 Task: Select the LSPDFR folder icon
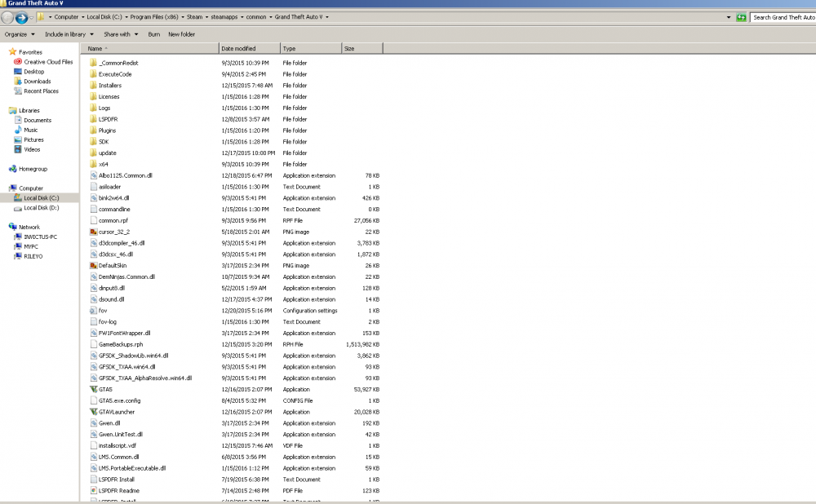[93, 119]
